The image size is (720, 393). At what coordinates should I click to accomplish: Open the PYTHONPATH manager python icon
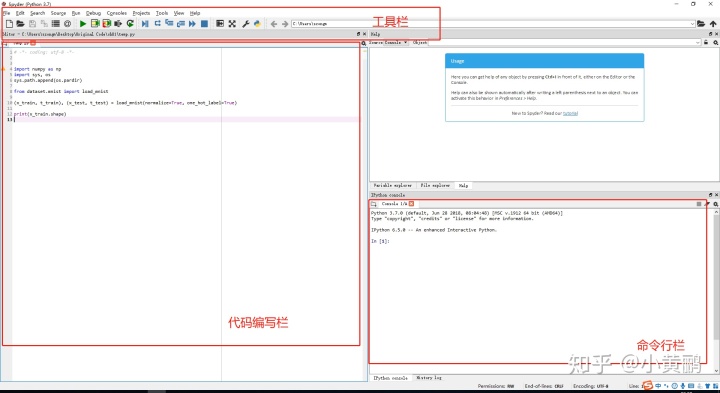point(257,23)
